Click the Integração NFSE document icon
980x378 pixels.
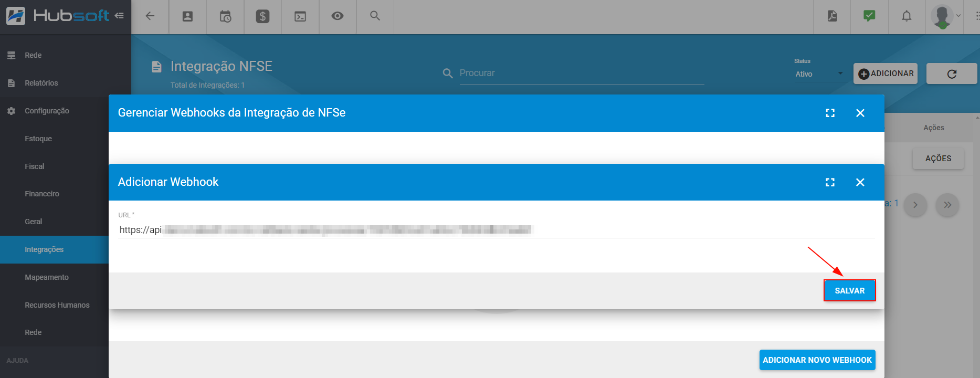pos(156,67)
